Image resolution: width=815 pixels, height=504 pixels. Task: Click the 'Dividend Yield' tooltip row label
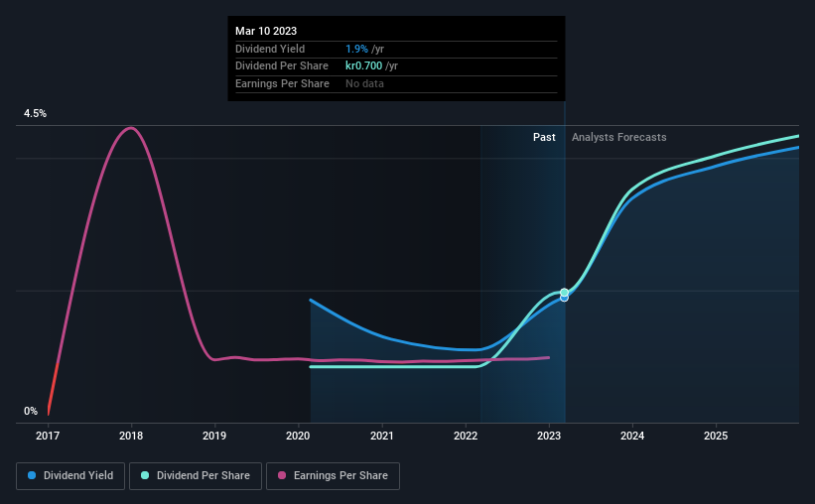coord(270,49)
